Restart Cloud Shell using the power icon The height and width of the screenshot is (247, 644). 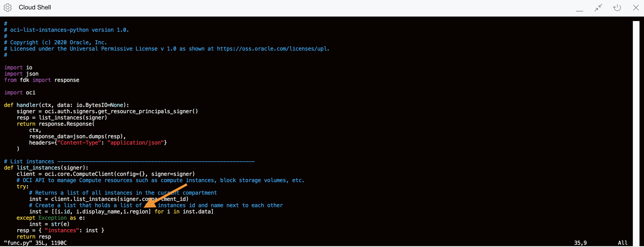tap(617, 8)
